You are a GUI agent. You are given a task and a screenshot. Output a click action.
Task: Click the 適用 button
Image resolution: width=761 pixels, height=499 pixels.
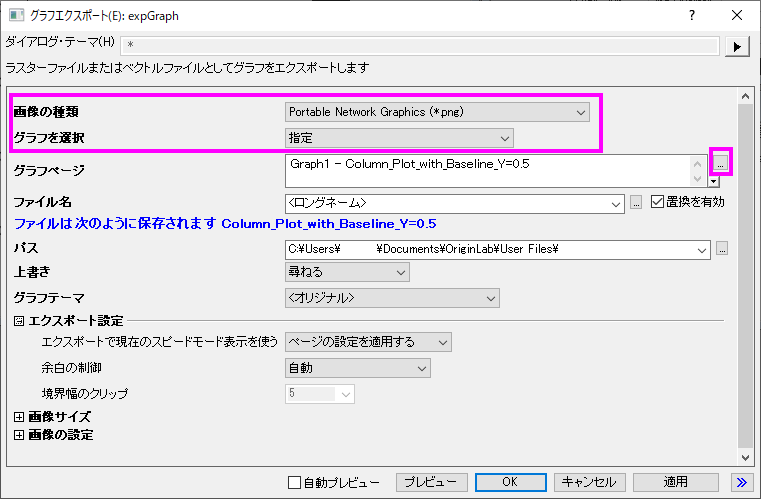676,482
